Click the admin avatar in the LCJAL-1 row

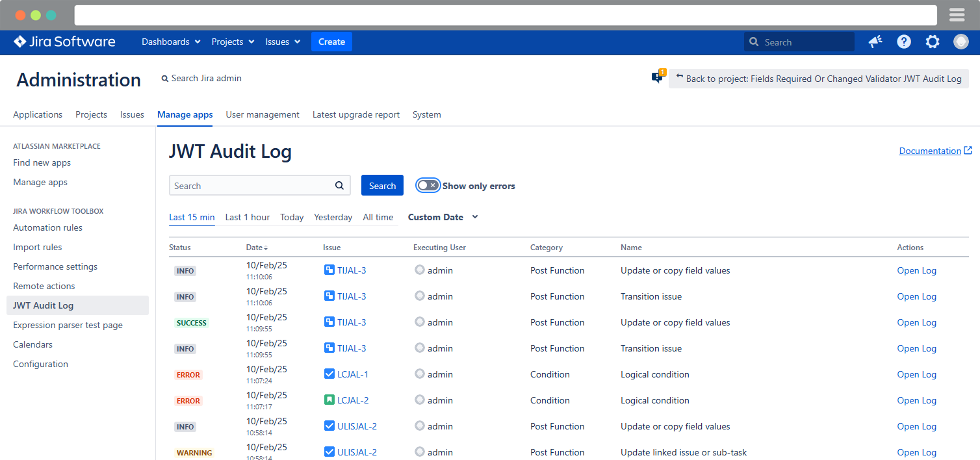point(420,374)
